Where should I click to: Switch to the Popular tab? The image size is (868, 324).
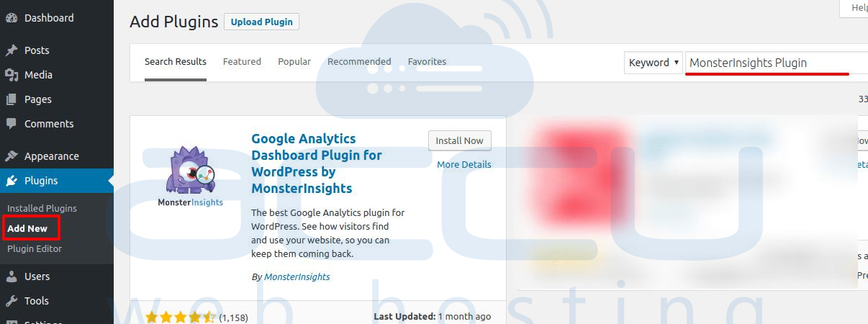(294, 61)
